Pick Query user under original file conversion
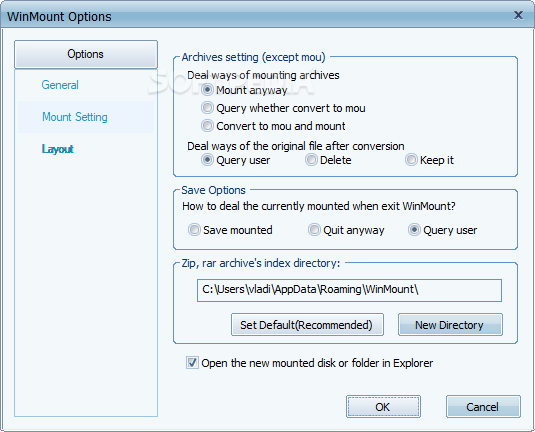Viewport: 535px width, 432px height. click(207, 160)
